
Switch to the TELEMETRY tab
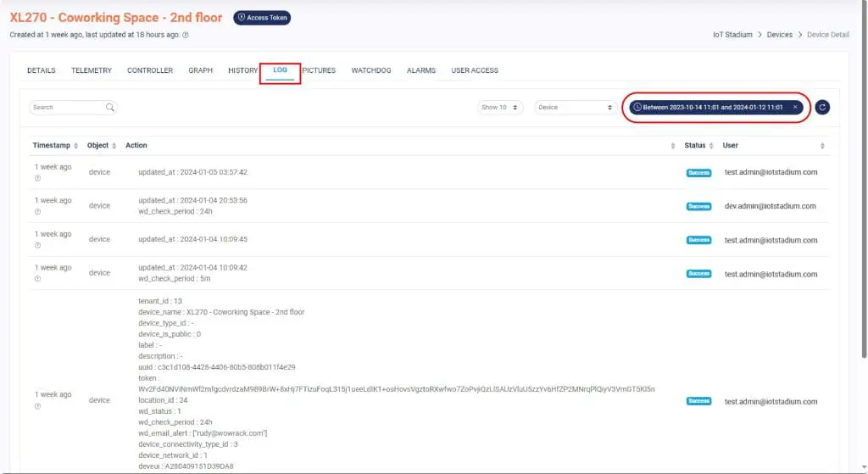[92, 70]
